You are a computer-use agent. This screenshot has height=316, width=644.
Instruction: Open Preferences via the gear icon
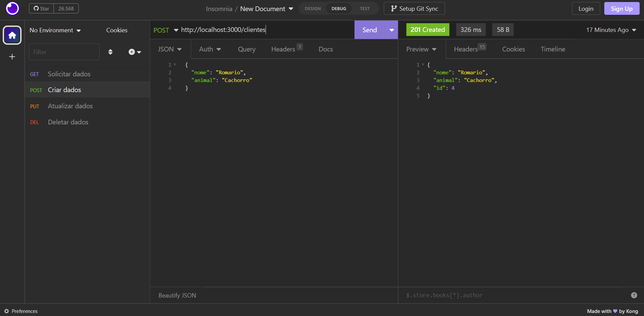coord(7,311)
